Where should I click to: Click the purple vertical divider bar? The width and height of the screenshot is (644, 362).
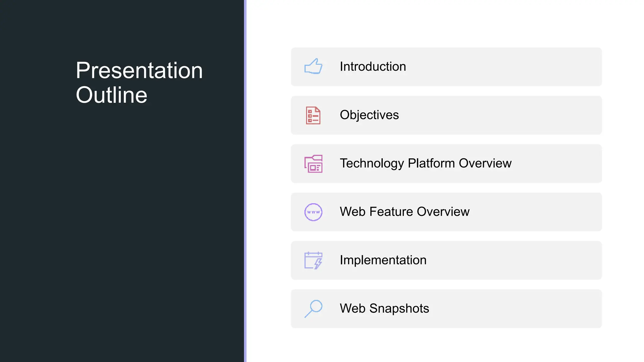pos(245,181)
